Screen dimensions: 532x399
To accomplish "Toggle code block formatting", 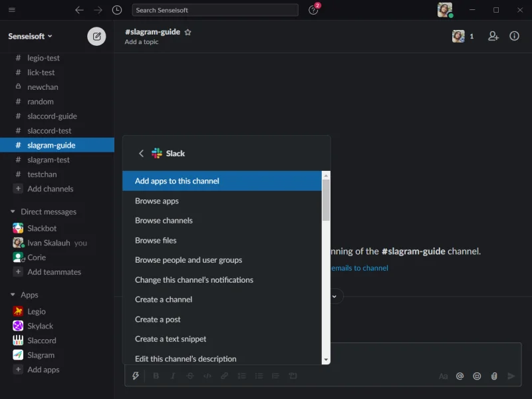I will (293, 376).
